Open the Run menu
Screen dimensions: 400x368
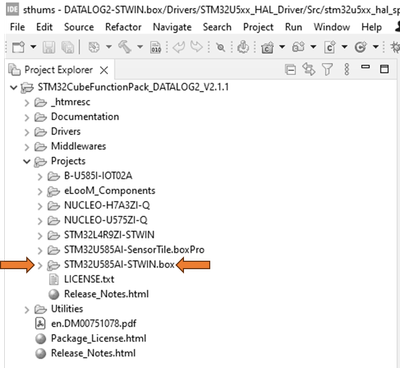pyautogui.click(x=293, y=27)
